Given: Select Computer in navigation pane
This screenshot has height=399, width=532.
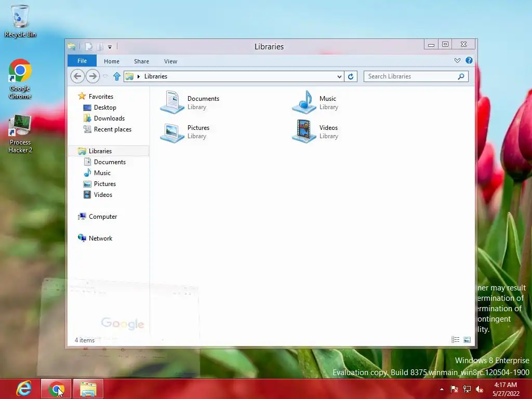Looking at the screenshot, I should pyautogui.click(x=103, y=217).
